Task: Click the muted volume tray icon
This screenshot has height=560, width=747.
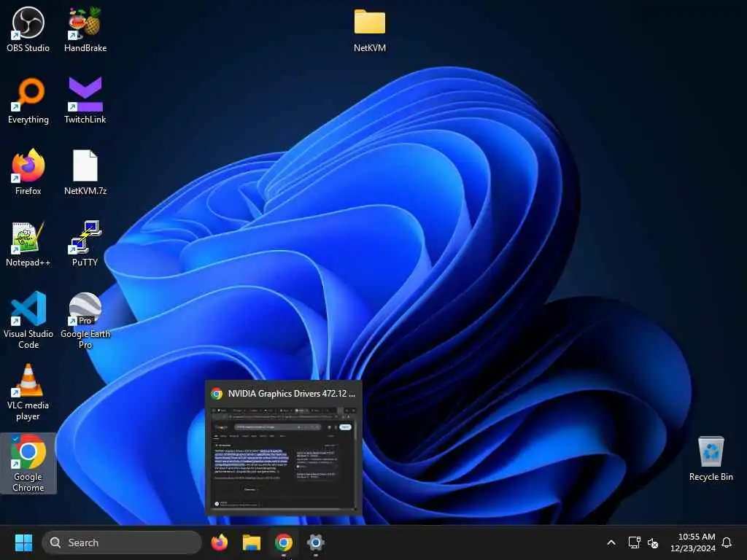Action: pos(653,542)
